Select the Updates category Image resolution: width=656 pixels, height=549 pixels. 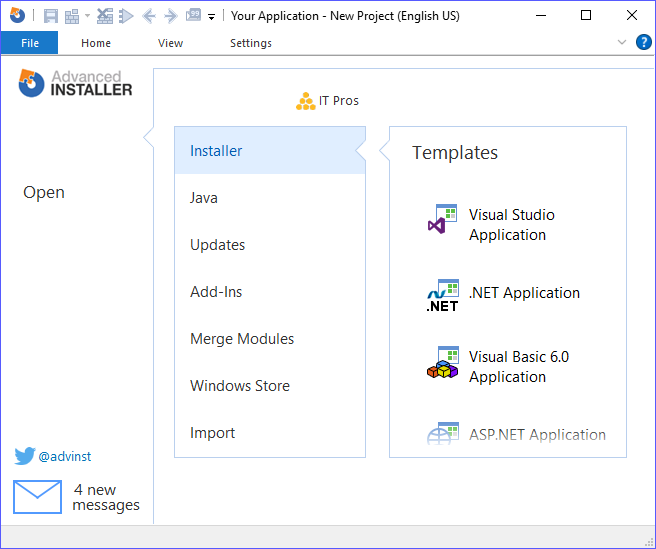click(x=270, y=245)
